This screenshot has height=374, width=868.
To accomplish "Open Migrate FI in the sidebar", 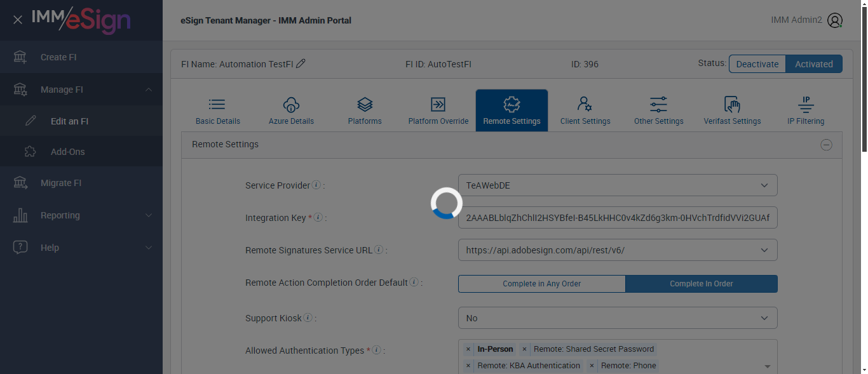I will 81,183.
